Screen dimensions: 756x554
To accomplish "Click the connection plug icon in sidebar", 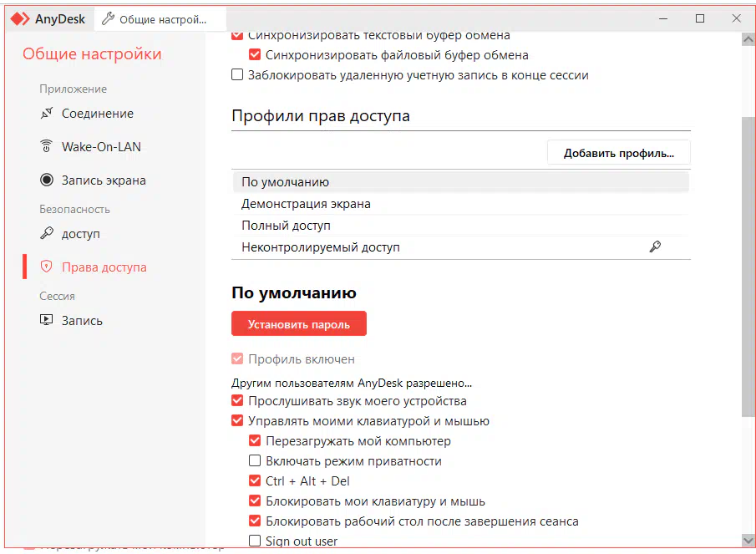I will click(x=46, y=114).
